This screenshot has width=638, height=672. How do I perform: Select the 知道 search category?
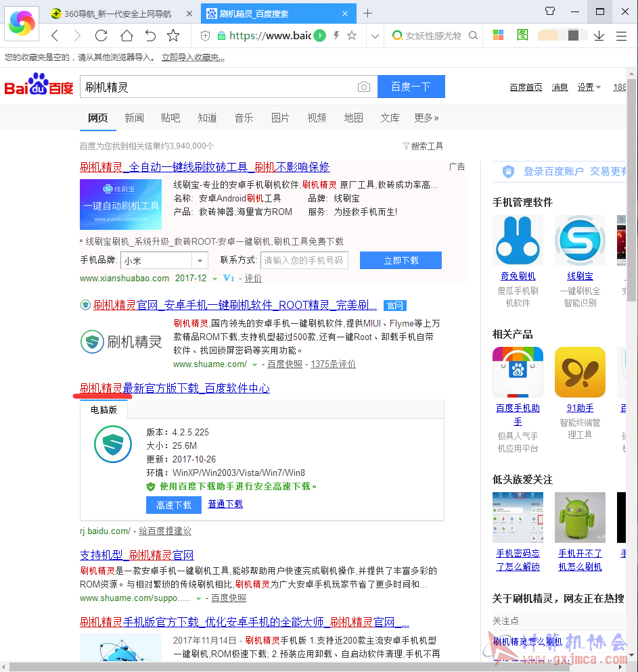(208, 118)
